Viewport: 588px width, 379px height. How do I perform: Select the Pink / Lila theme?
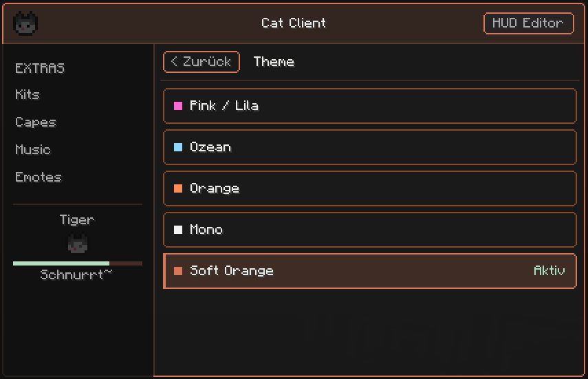(370, 106)
